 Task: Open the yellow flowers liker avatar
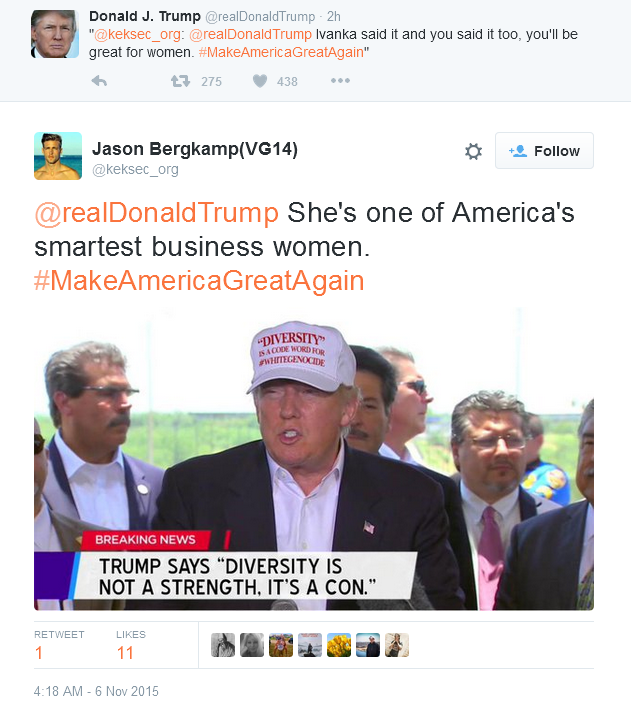[339, 645]
